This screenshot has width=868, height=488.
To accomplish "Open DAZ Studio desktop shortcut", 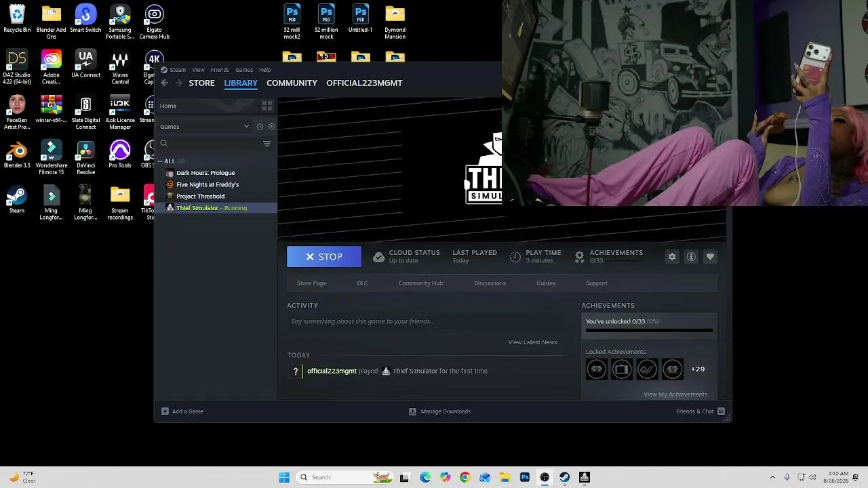I will (x=17, y=68).
